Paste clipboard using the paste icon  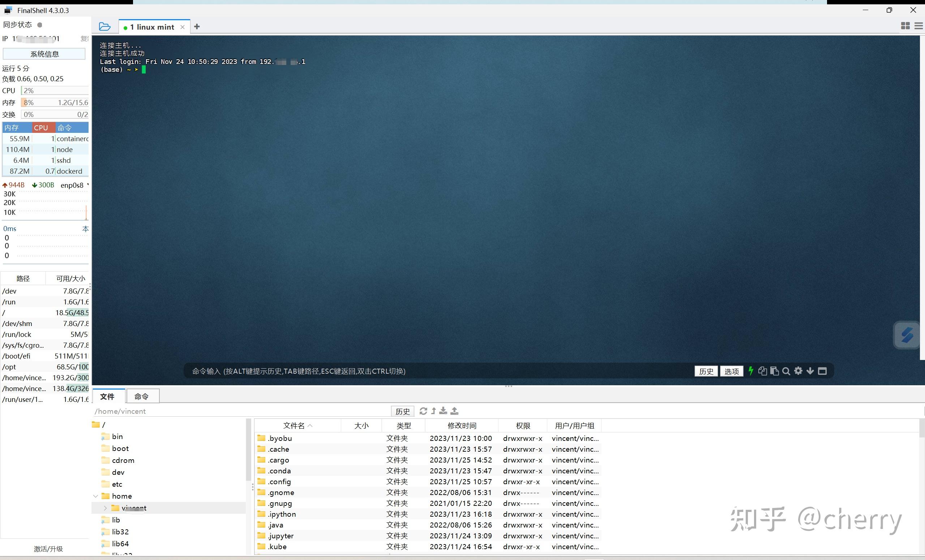point(775,371)
